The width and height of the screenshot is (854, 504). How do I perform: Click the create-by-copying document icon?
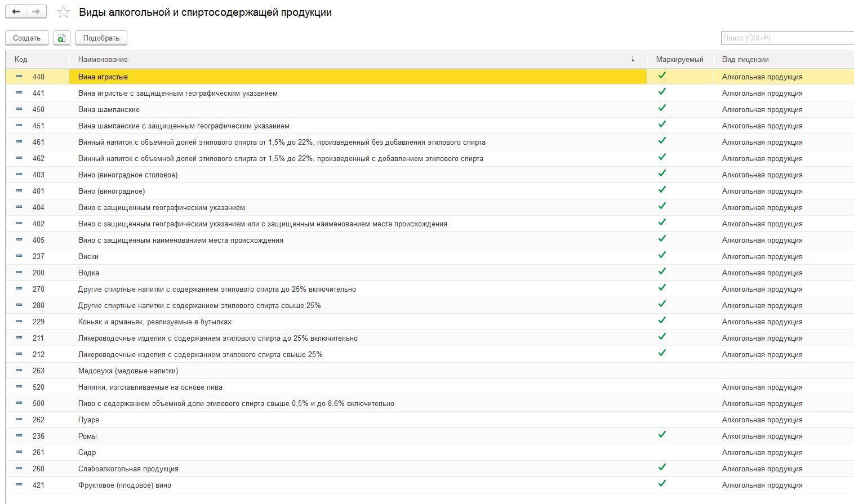click(61, 38)
